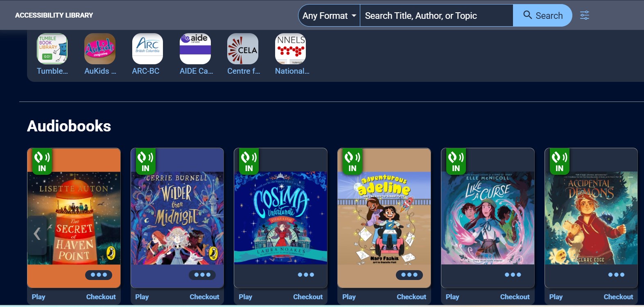Open more options for Accidental Demons
644x307 pixels.
coord(616,275)
